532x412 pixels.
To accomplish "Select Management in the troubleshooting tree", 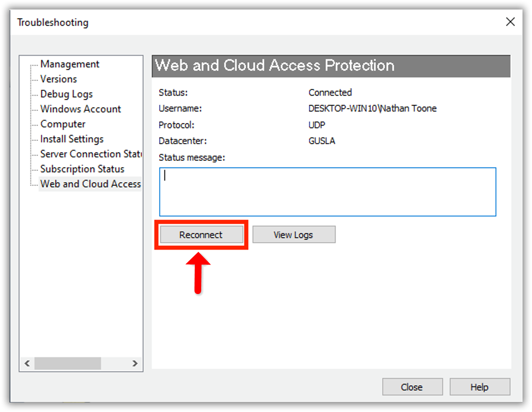I will click(69, 64).
